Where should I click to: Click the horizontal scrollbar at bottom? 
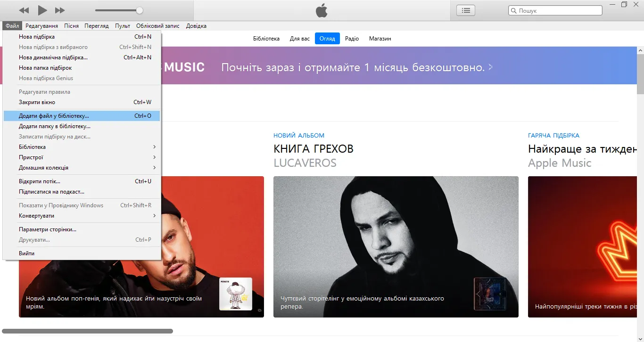point(88,331)
